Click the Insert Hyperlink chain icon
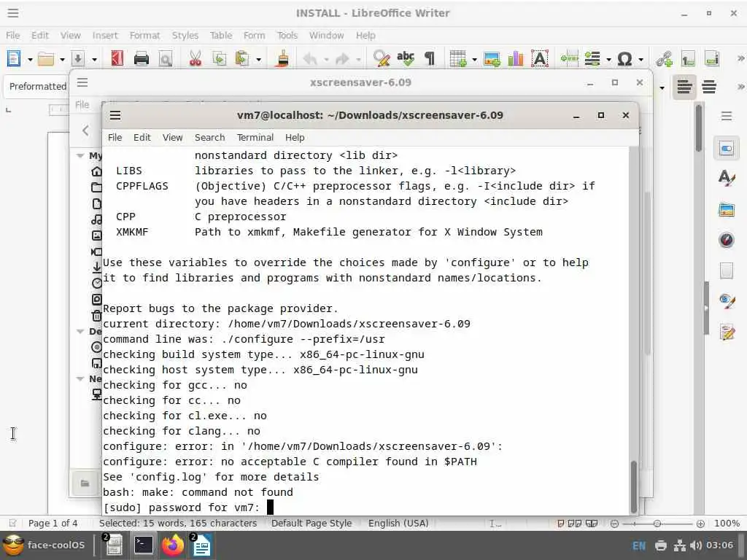747x560 pixels. pos(664,59)
